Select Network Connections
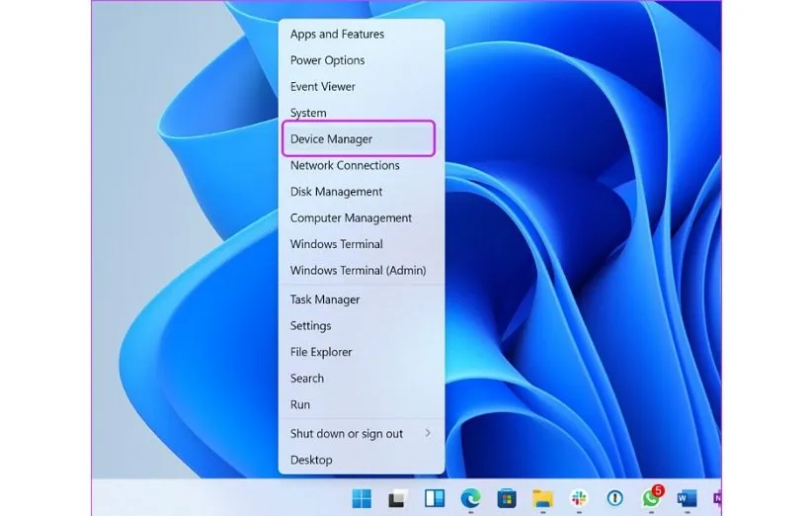Screen dimensions: 812x516 click(x=345, y=166)
